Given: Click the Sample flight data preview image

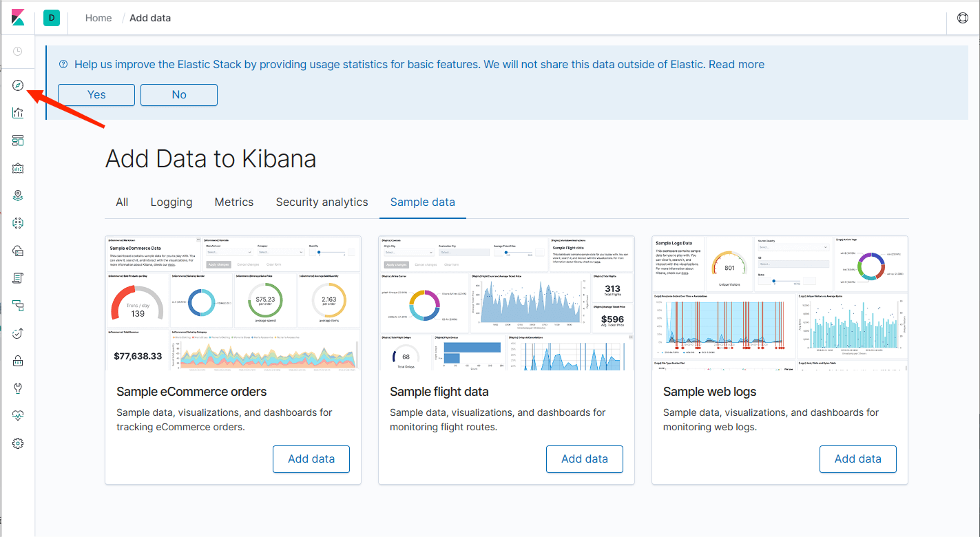Looking at the screenshot, I should point(506,303).
